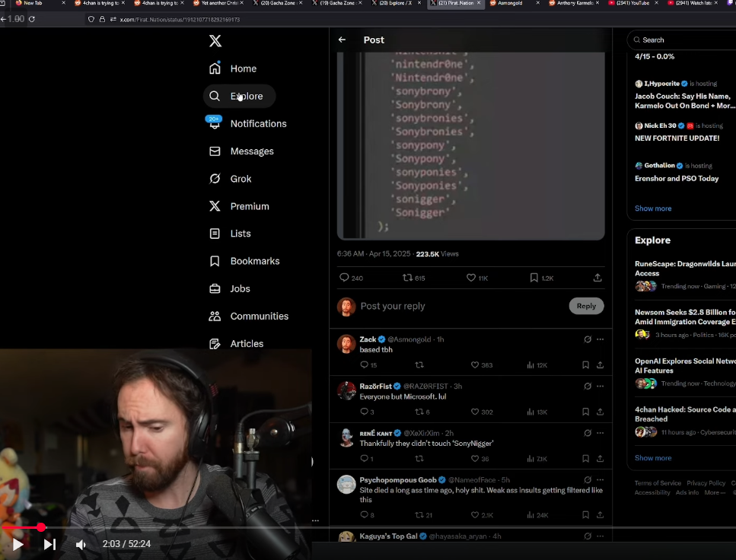The image size is (736, 560).
Task: View analytics on Psychopompous Goob's reply (24K)
Action: coord(537,515)
